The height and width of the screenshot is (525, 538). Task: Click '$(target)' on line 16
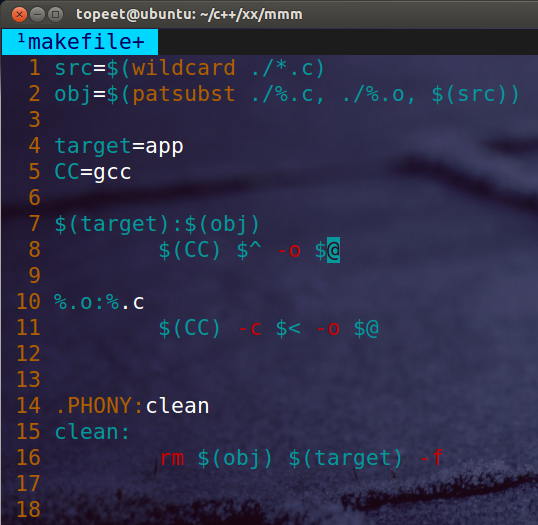point(346,458)
